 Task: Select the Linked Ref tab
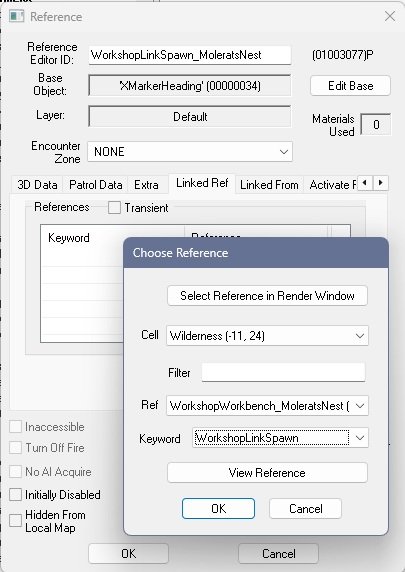(202, 183)
